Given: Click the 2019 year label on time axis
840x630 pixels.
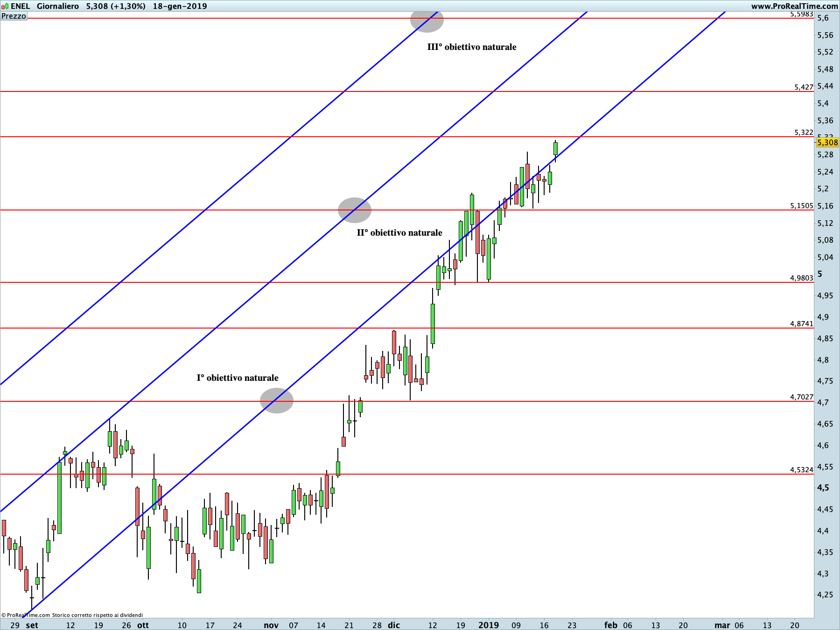Looking at the screenshot, I should 489,625.
